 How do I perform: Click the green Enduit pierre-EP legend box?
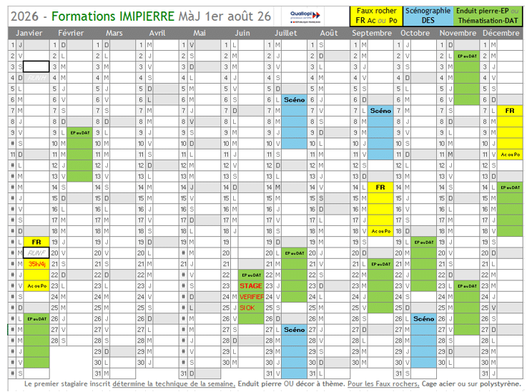click(488, 16)
